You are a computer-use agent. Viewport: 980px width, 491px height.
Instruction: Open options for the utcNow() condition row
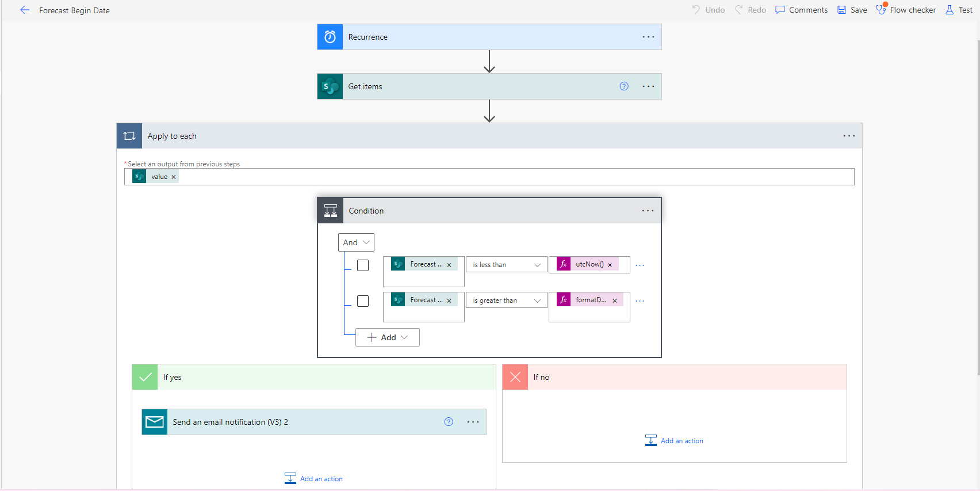pos(640,265)
